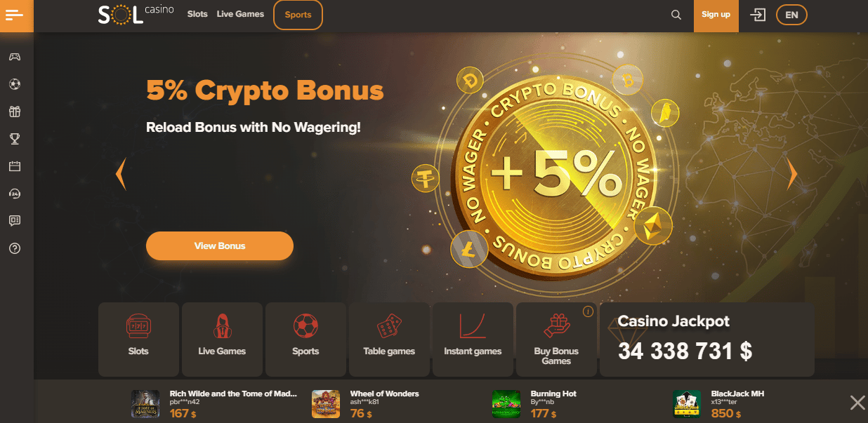
Task: Select the Sports tab in header
Action: 298,15
